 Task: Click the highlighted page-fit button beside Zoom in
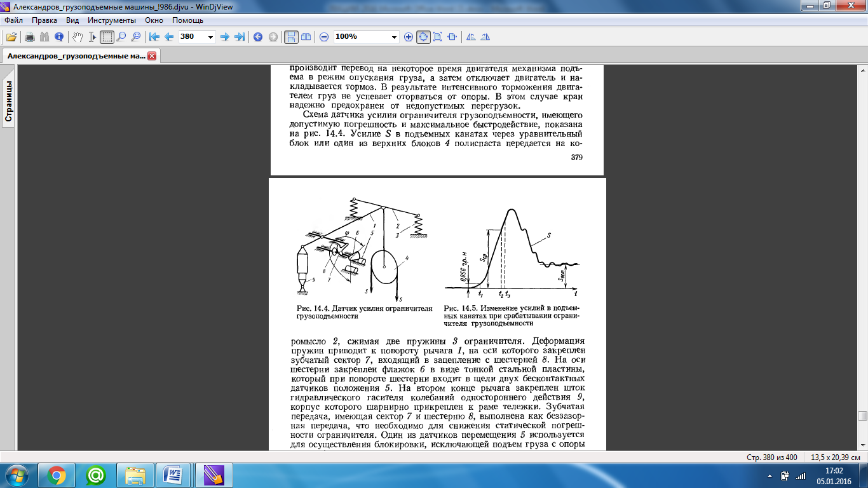(x=423, y=37)
